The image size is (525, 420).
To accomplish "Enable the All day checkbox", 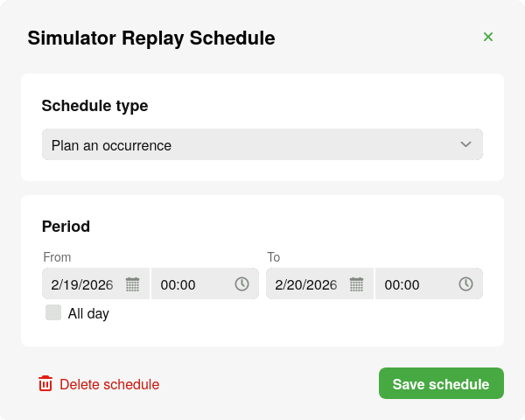I will (53, 312).
